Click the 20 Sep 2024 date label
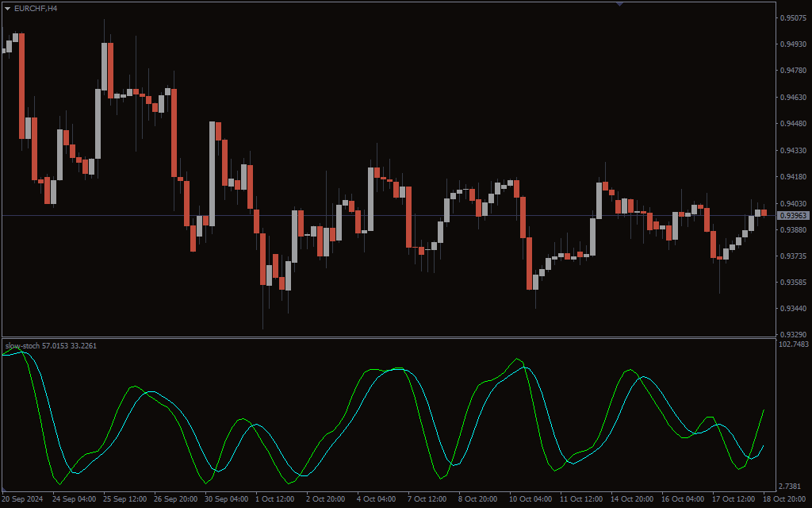Viewport: 812px width, 508px height. tap(22, 499)
